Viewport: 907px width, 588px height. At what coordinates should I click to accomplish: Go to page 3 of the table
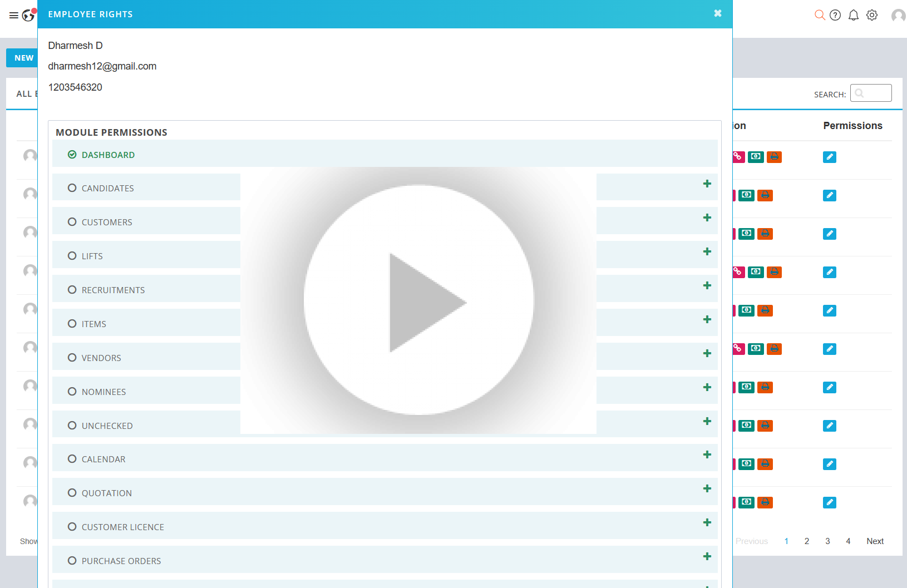click(827, 541)
